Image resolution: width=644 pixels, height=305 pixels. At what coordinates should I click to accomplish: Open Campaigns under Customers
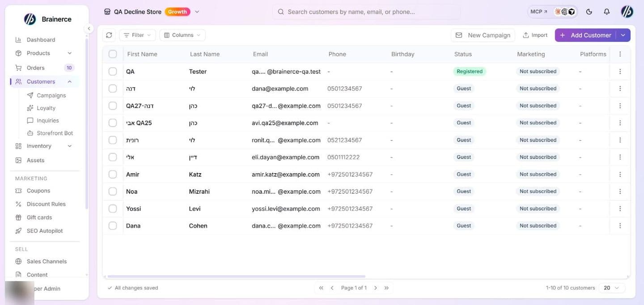[51, 96]
